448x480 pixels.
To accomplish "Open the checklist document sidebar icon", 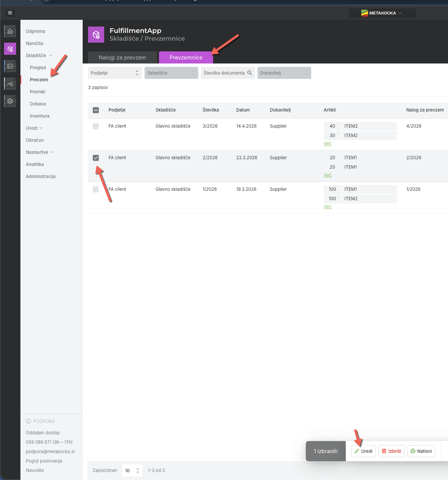I will [10, 66].
